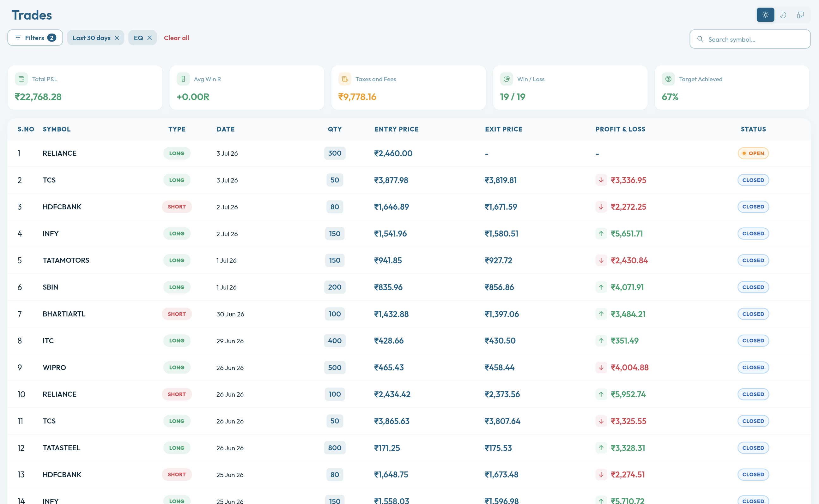Click the Trades page title
The height and width of the screenshot is (504, 819).
(x=32, y=15)
